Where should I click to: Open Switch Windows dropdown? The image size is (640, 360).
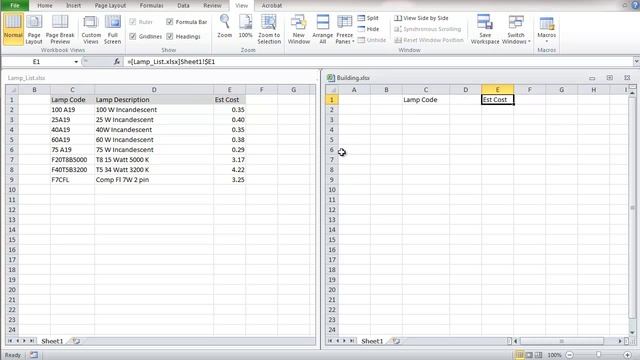tap(516, 28)
